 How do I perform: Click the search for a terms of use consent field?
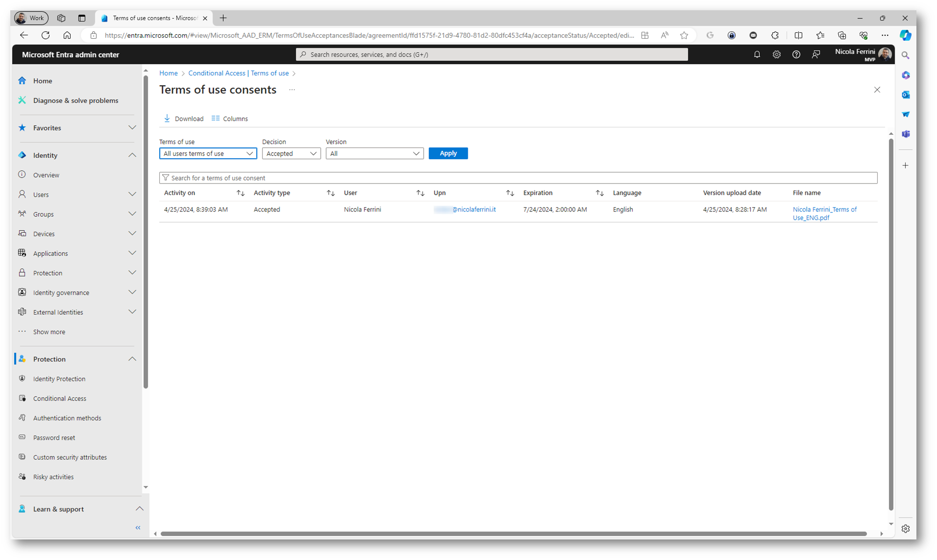tap(518, 178)
